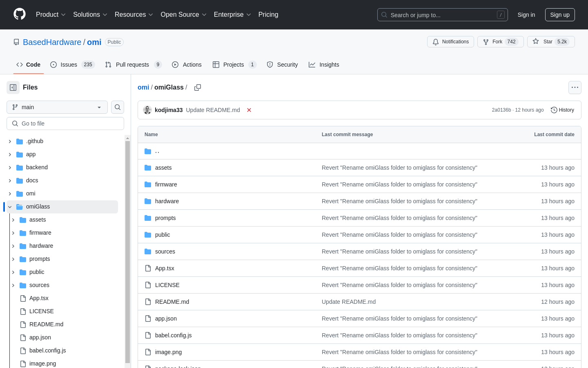Click the assets folder icon in the table
The image size is (588, 368).
(x=148, y=168)
